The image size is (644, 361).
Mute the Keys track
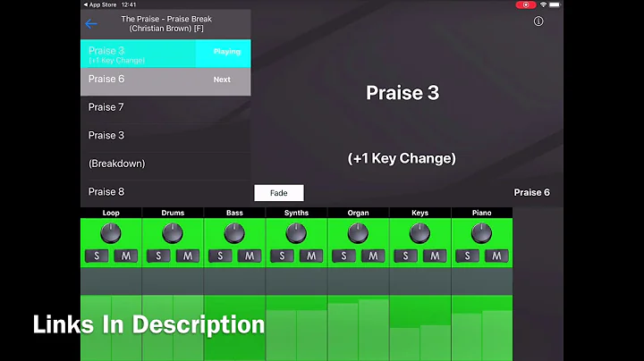click(x=435, y=256)
